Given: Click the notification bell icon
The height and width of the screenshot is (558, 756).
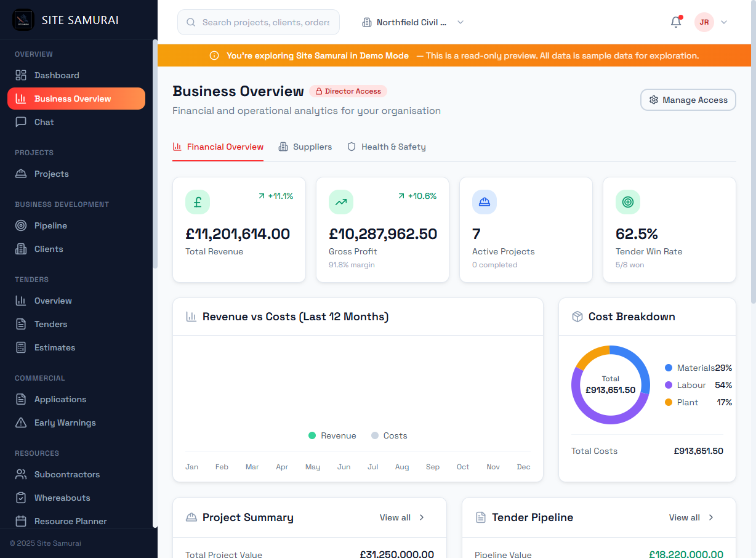Looking at the screenshot, I should click(675, 22).
